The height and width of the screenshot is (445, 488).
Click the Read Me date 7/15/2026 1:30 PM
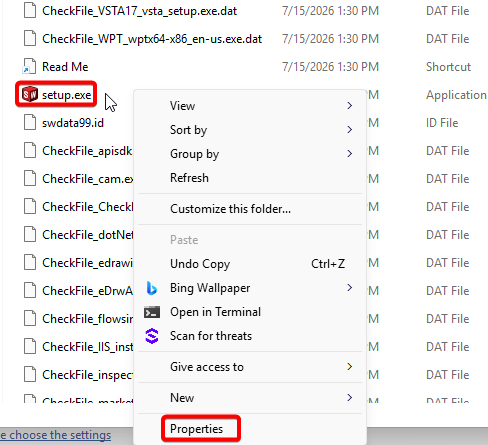coord(330,67)
